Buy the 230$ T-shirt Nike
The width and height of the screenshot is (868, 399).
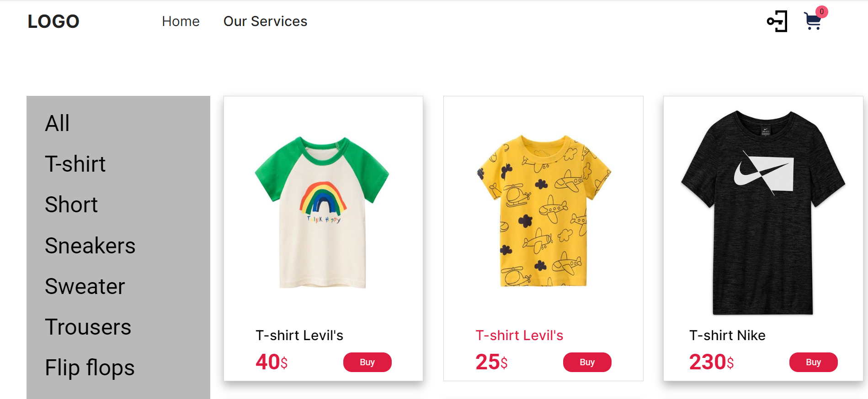[x=813, y=362]
